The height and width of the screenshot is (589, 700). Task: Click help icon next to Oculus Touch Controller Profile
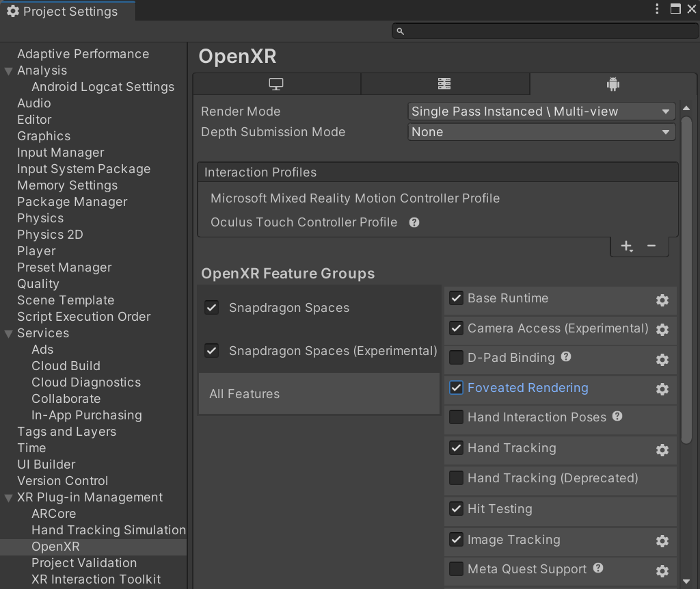[414, 222]
